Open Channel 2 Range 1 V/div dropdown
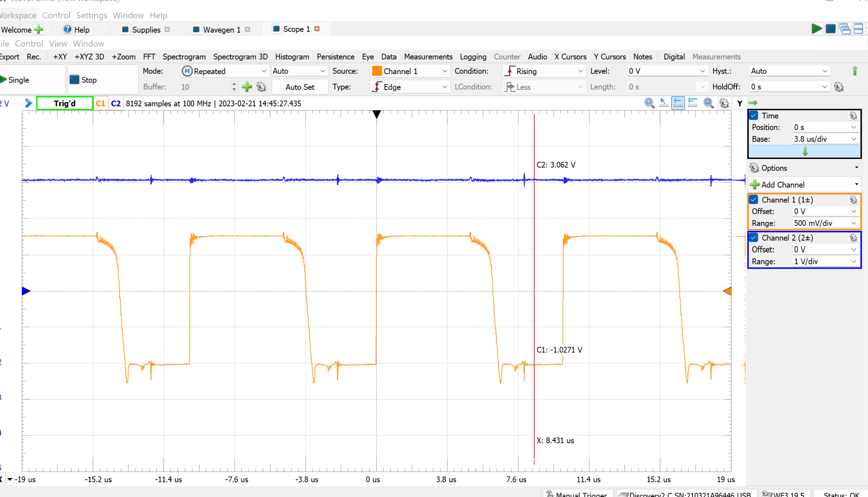 tap(826, 261)
